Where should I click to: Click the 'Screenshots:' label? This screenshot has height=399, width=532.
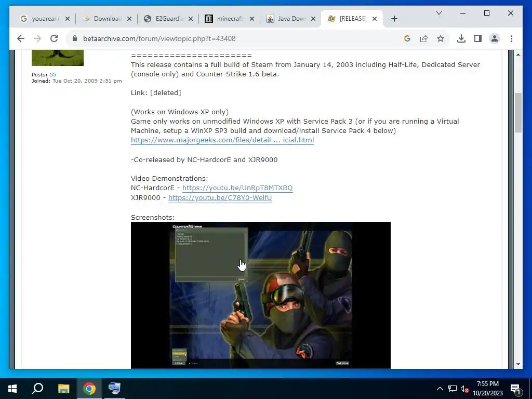[153, 218]
